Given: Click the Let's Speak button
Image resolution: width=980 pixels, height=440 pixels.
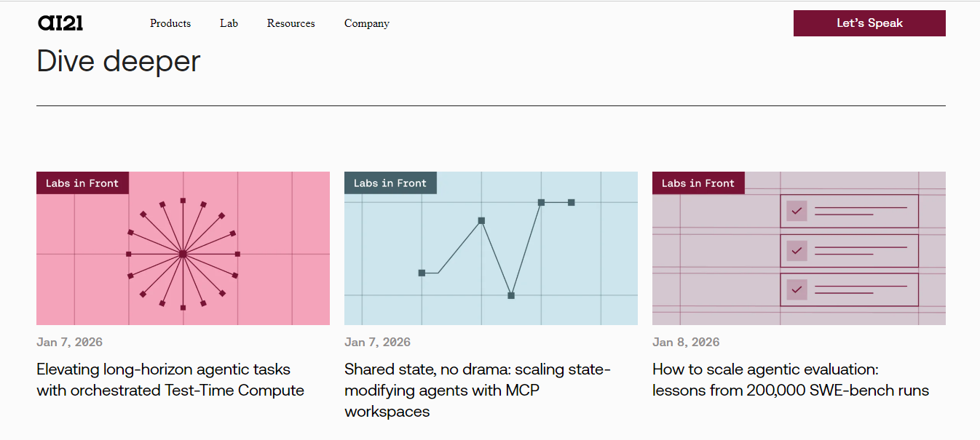Looking at the screenshot, I should point(869,23).
